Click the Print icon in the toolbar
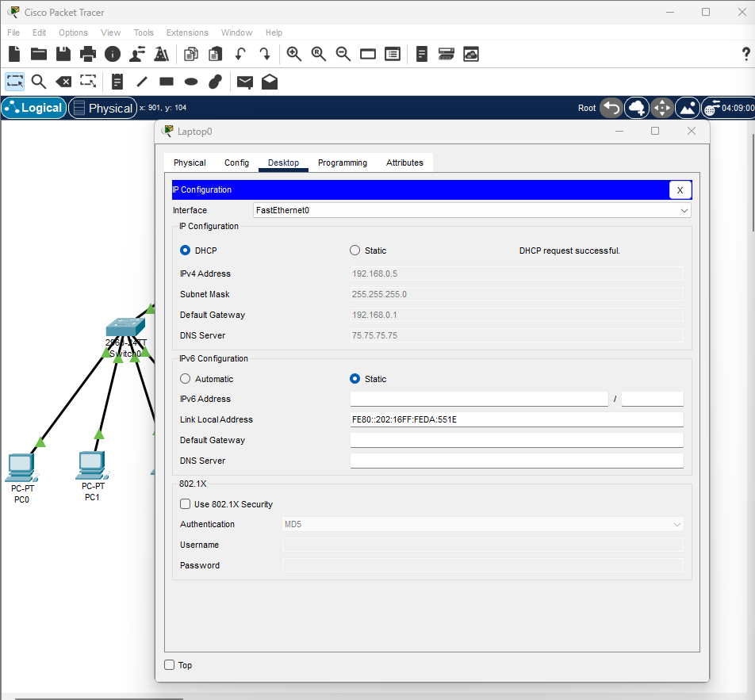Image resolution: width=755 pixels, height=700 pixels. click(x=87, y=54)
